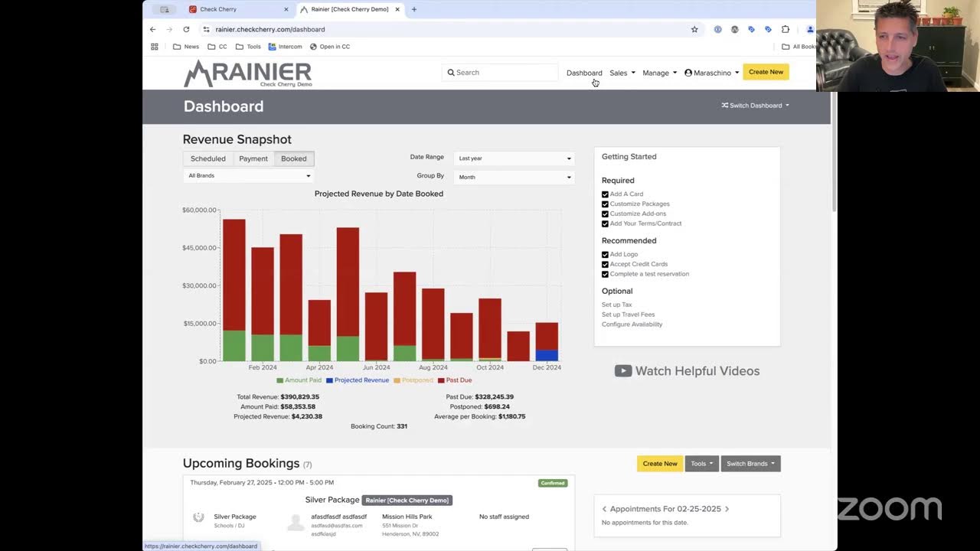Uncheck Add Your Terms/Contract checkbox
Image resolution: width=980 pixels, height=551 pixels.
coord(605,224)
